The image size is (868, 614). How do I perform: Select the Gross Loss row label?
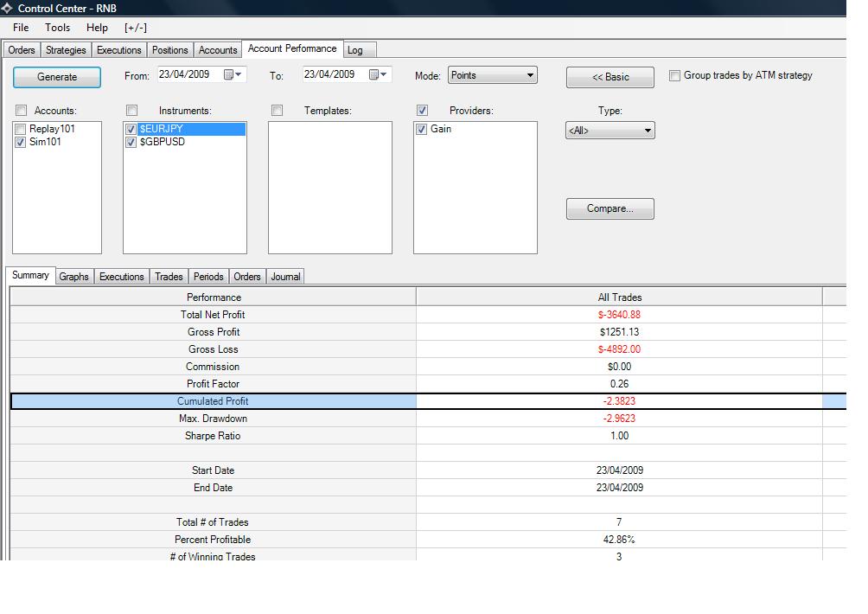[x=214, y=349]
